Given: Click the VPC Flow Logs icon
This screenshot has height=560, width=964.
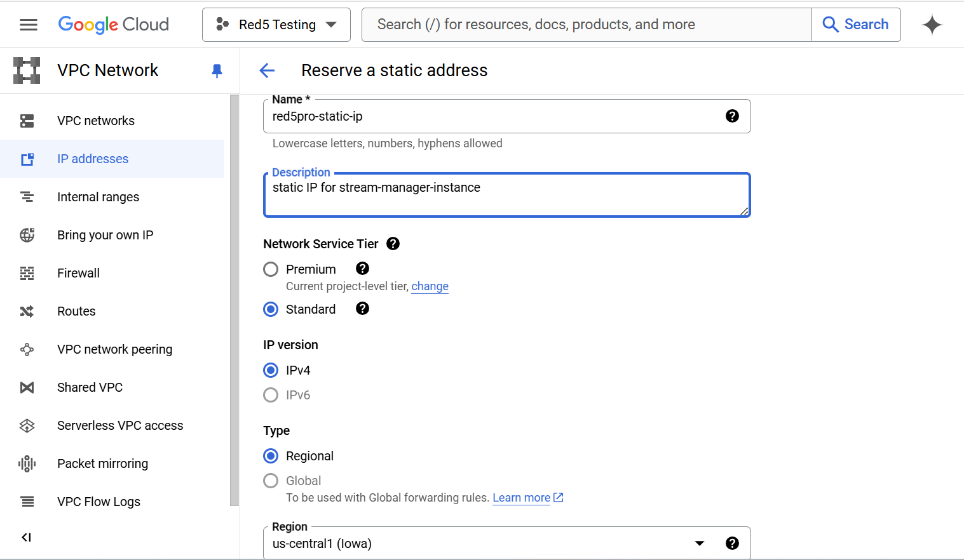Looking at the screenshot, I should click(x=27, y=502).
